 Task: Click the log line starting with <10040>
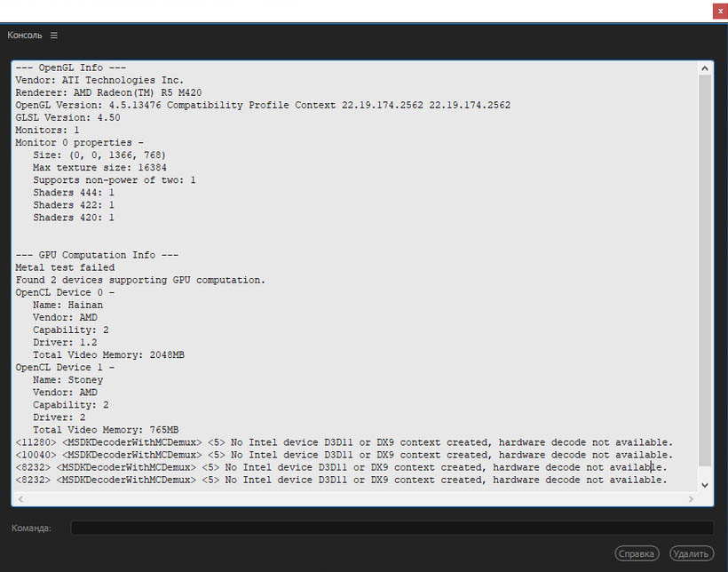pos(344,456)
